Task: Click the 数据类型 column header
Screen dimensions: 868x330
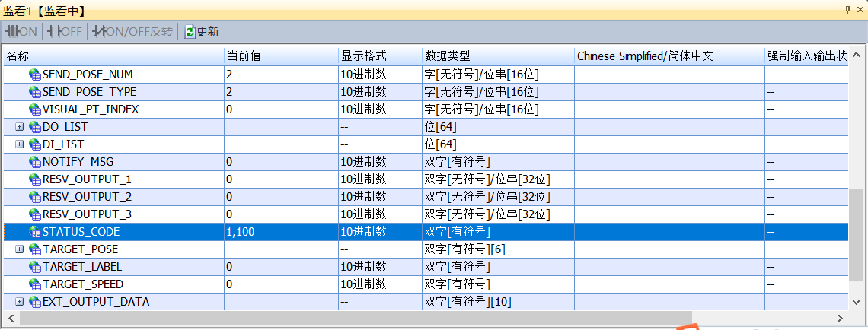Action: [x=498, y=56]
